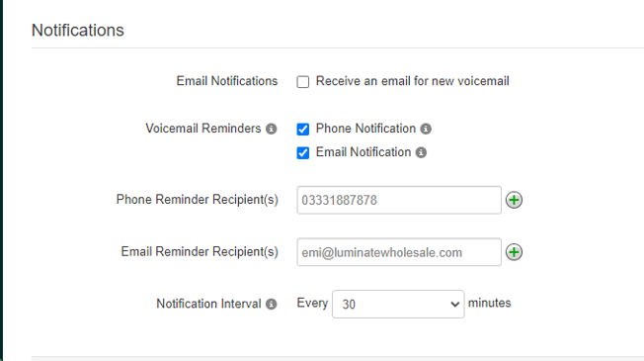The width and height of the screenshot is (644, 361).
Task: Click the Notification Interval label text
Action: 208,304
